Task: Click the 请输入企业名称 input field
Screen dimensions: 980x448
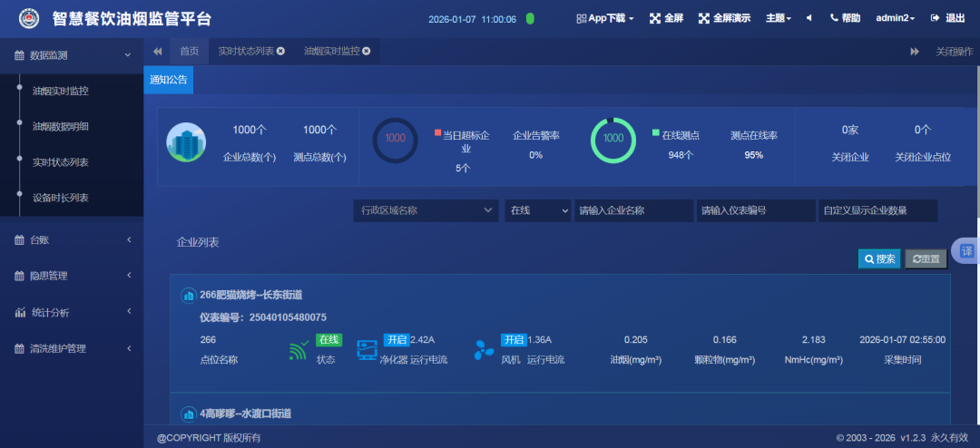Action: click(633, 210)
